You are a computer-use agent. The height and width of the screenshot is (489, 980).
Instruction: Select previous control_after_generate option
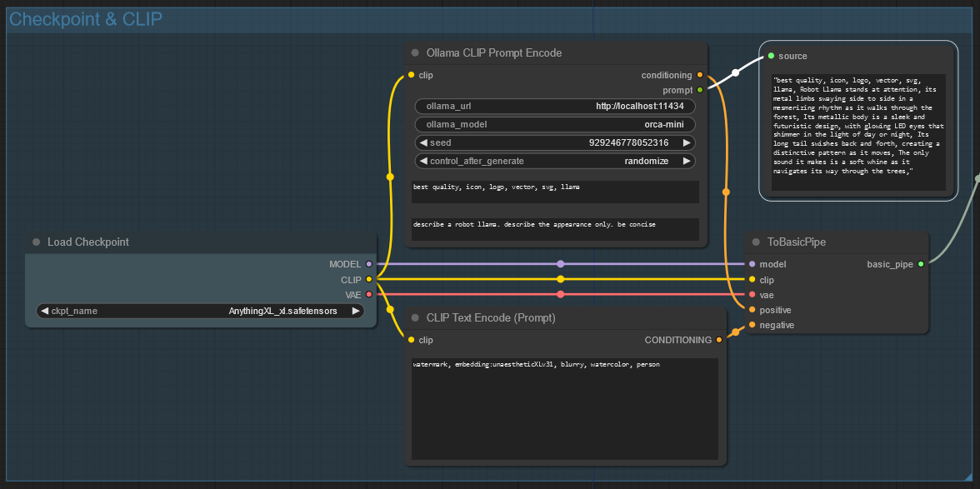[x=423, y=161]
